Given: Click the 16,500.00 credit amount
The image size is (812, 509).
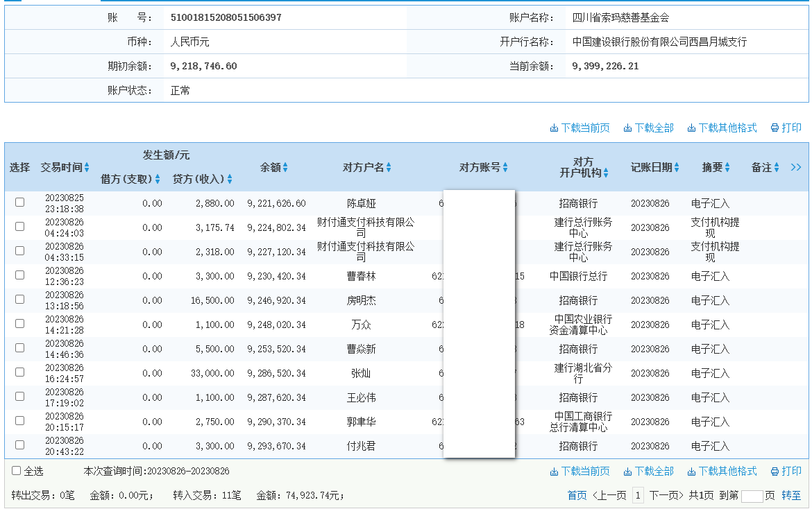Looking at the screenshot, I should 212,300.
